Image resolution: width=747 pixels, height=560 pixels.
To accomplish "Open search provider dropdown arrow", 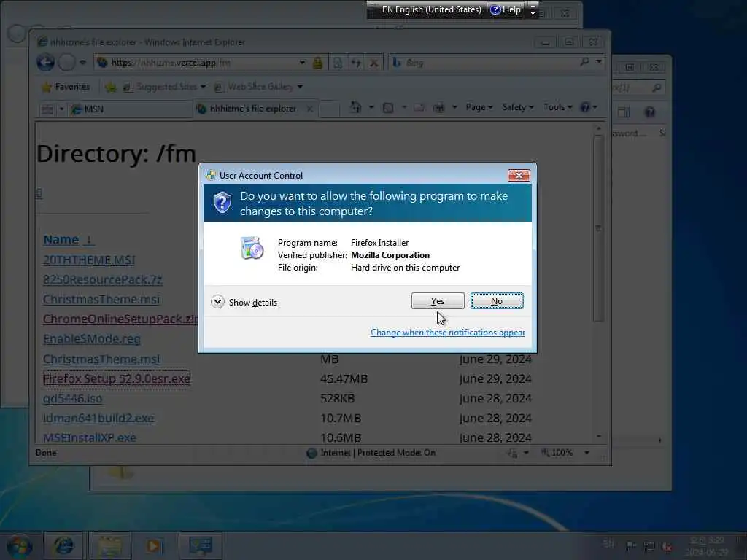I will [x=599, y=62].
